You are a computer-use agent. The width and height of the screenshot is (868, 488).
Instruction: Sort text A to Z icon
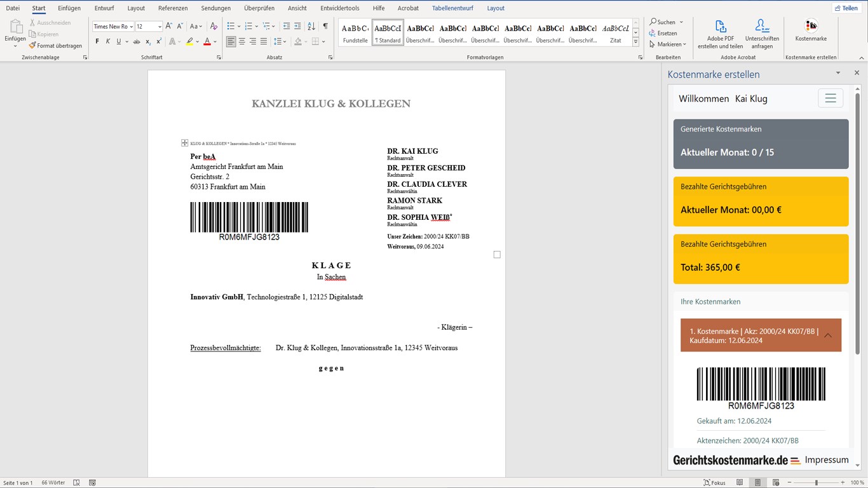click(311, 26)
